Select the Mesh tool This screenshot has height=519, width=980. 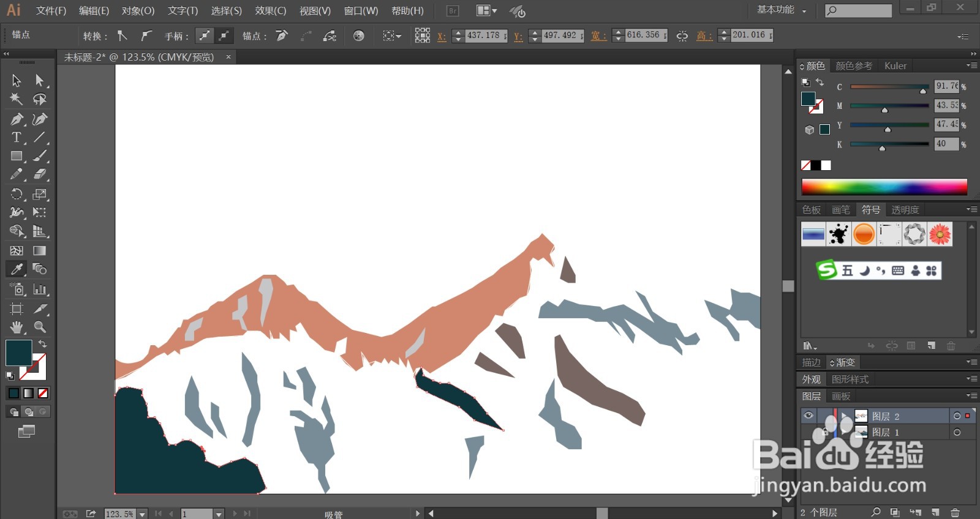(17, 250)
